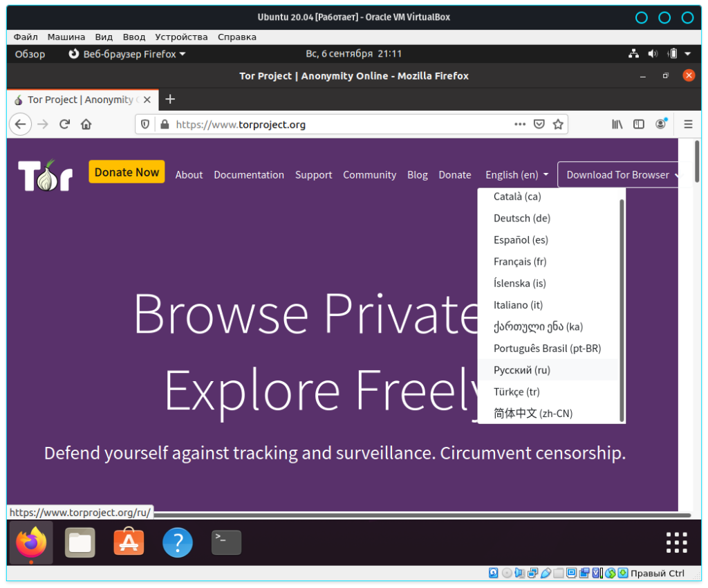Click the Tor onion logo
Image resolution: width=708 pixels, height=588 pixels.
(45, 175)
